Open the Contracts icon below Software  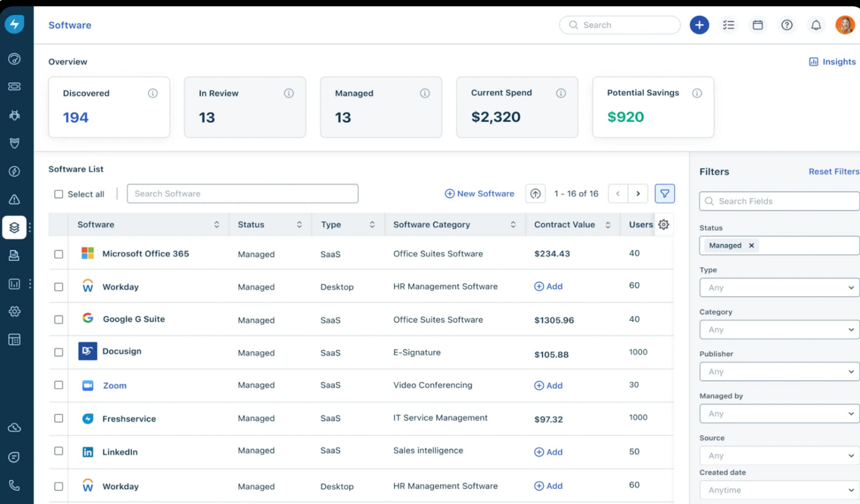[x=15, y=255]
